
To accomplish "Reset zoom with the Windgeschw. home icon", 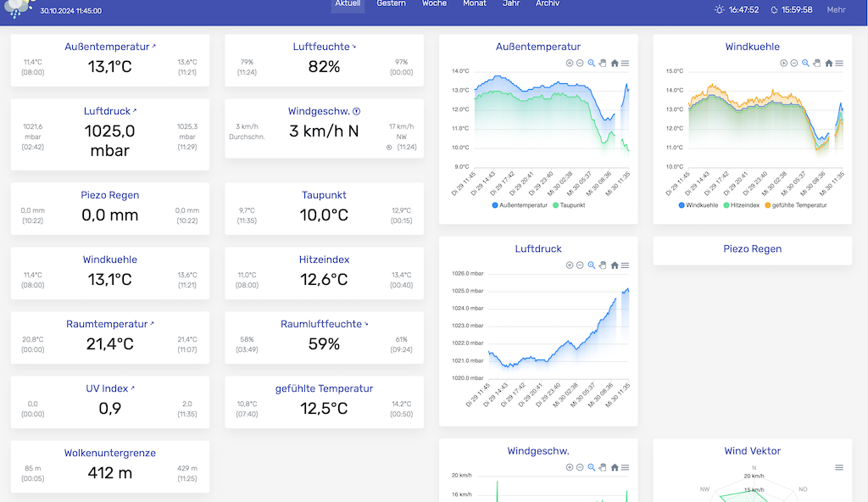I will pyautogui.click(x=615, y=467).
